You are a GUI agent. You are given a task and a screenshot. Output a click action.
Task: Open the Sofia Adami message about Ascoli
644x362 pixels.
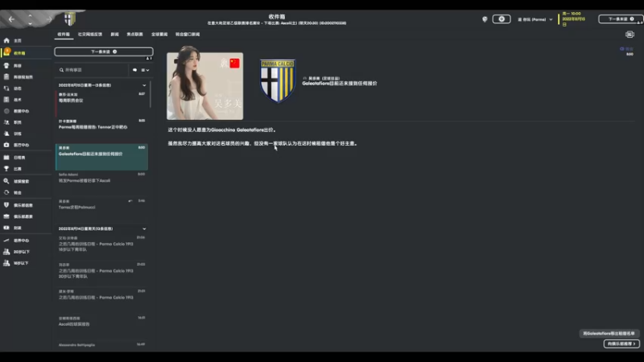(102, 183)
